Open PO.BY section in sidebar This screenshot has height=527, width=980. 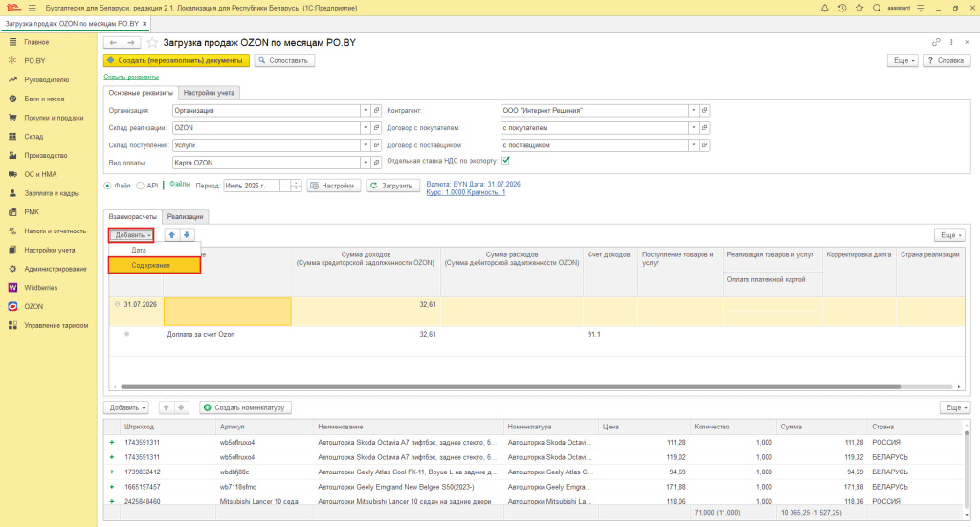pos(35,60)
